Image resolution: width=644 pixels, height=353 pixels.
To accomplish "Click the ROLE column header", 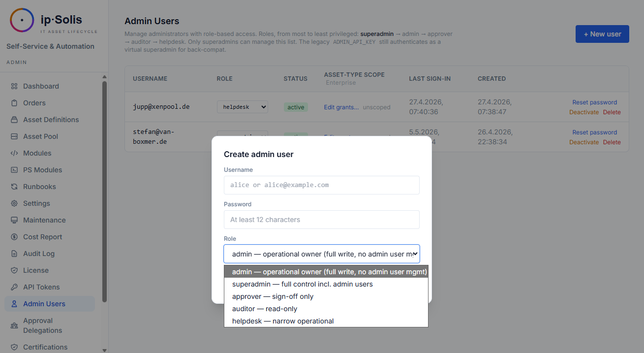I will (224, 79).
